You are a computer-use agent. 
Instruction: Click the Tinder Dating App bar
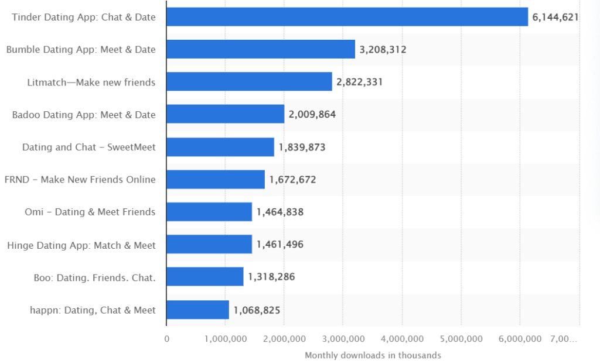tap(347, 17)
